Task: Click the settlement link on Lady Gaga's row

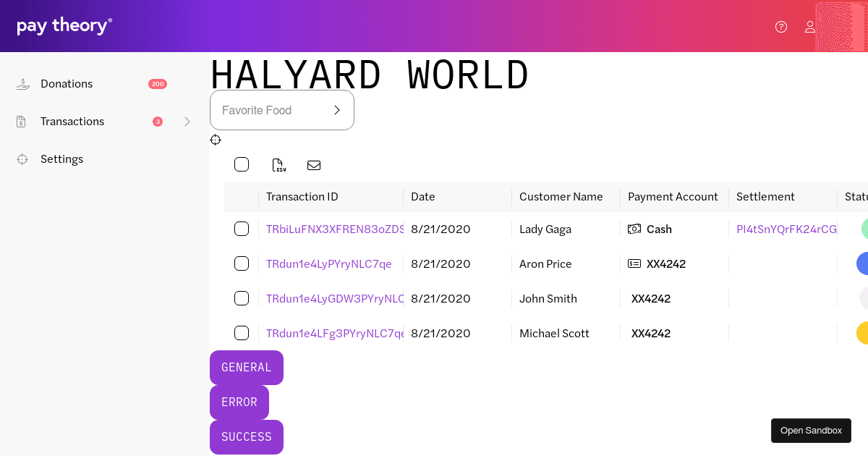Action: (786, 229)
